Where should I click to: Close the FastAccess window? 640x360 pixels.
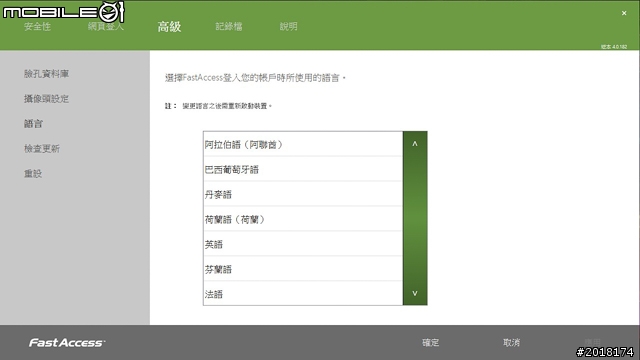(624, 13)
